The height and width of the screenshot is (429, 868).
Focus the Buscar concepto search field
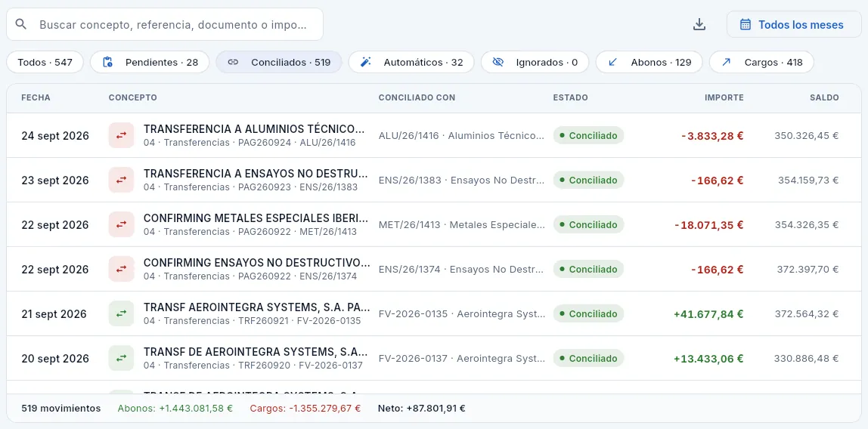coord(164,24)
